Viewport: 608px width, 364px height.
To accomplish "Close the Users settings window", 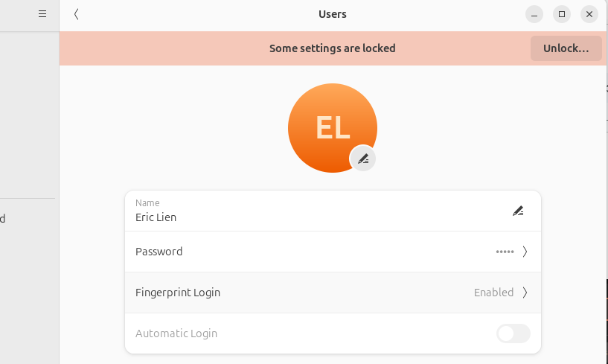I will (x=589, y=14).
